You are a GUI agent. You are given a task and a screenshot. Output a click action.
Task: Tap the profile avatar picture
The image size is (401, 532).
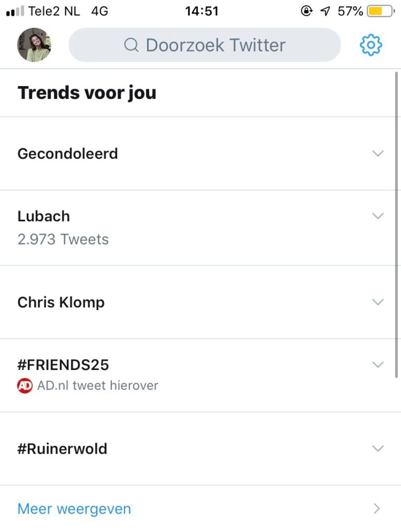[x=34, y=45]
